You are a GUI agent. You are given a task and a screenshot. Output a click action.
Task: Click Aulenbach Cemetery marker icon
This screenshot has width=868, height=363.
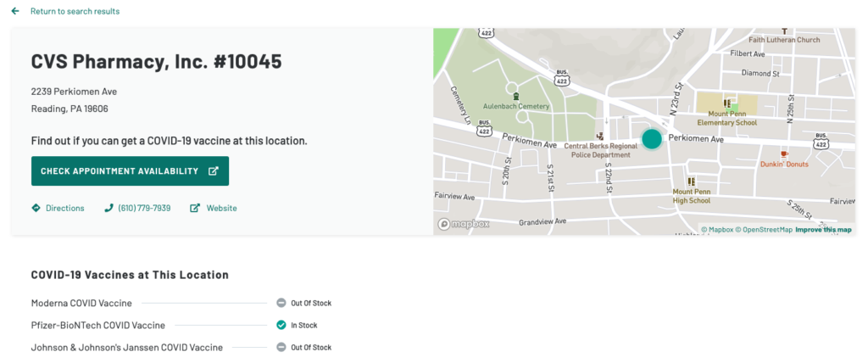click(515, 96)
